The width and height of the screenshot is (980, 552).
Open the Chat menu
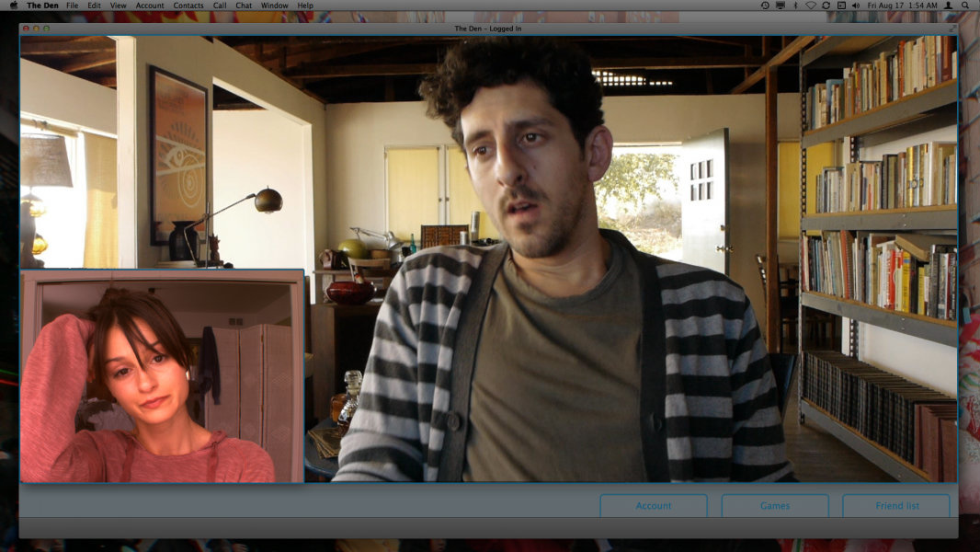point(244,5)
